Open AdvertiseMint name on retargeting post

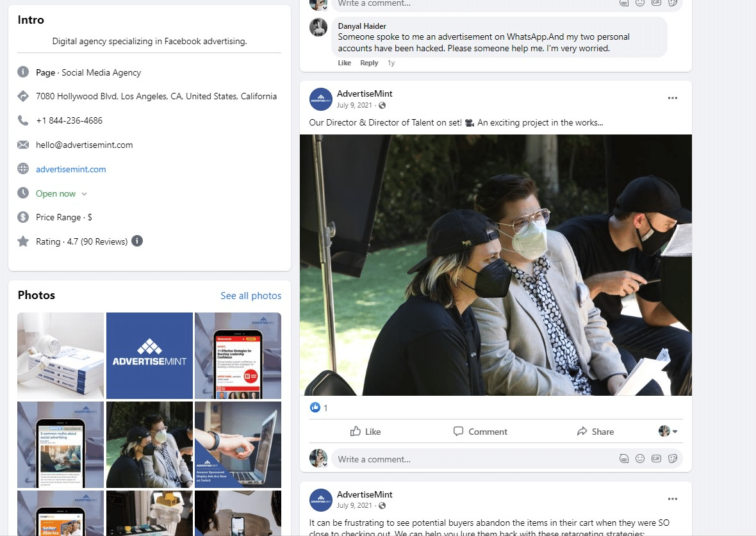click(365, 494)
